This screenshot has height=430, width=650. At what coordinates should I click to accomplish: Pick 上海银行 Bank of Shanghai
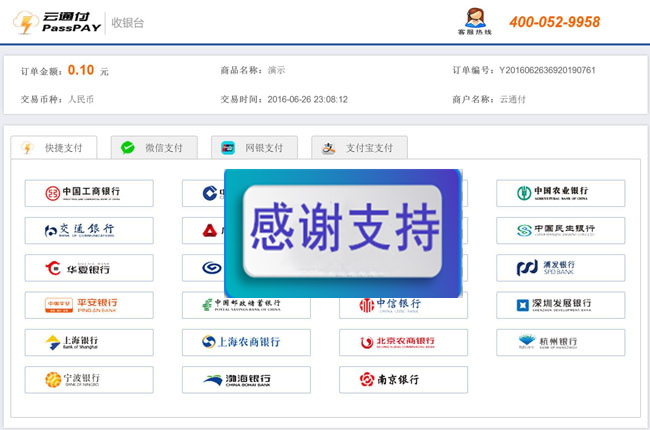(x=89, y=343)
